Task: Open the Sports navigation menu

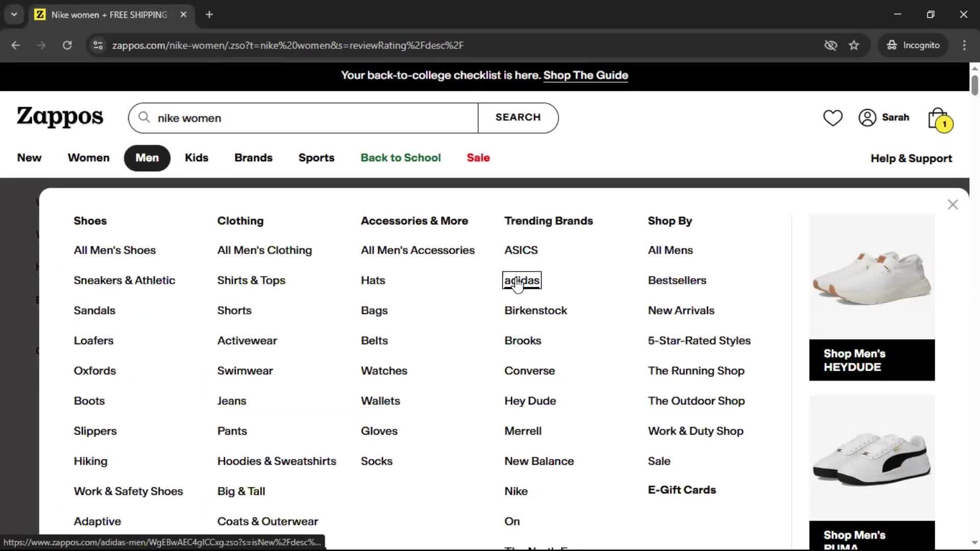Action: pos(316,158)
